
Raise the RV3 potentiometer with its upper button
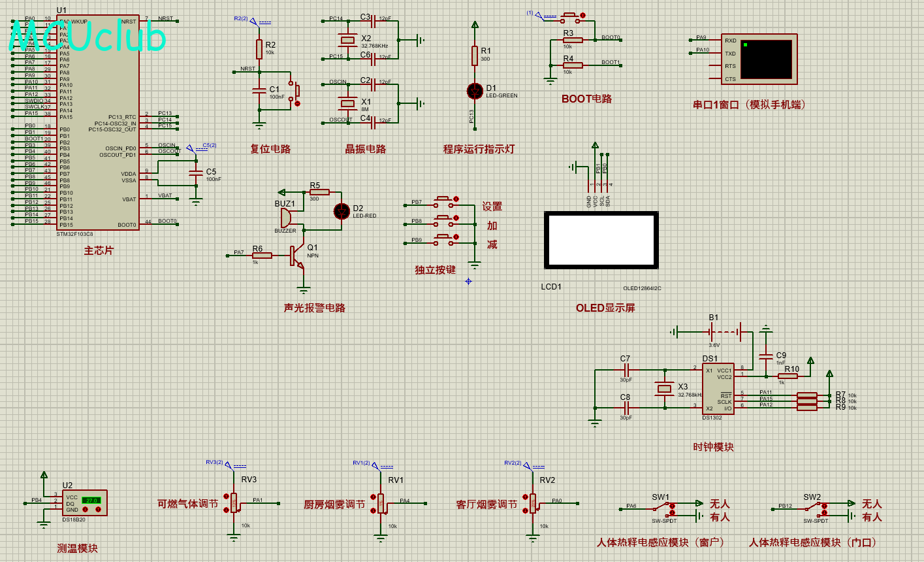click(x=226, y=496)
